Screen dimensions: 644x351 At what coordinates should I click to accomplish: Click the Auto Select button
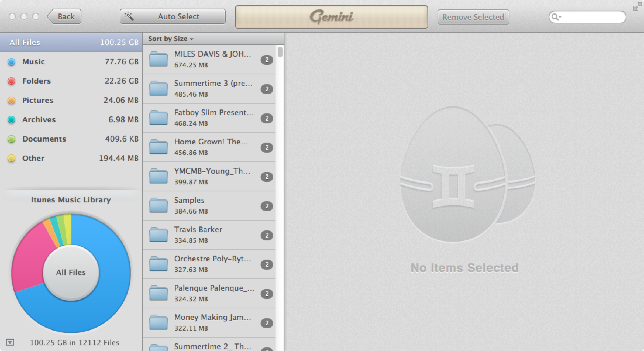[173, 16]
